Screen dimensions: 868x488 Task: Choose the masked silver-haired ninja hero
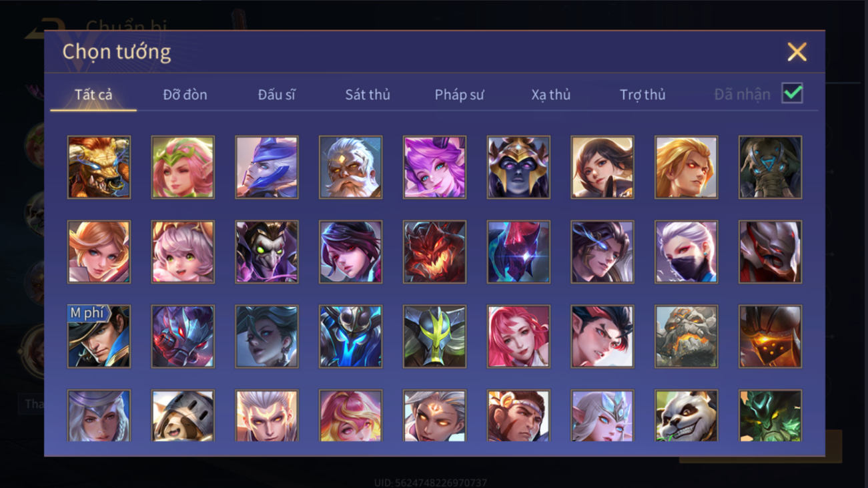click(686, 252)
